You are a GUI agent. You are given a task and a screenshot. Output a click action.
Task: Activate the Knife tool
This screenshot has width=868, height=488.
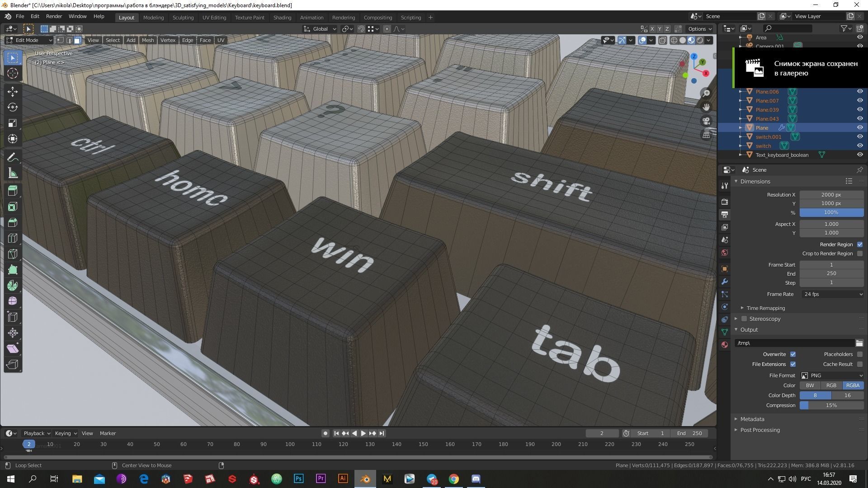point(13,254)
